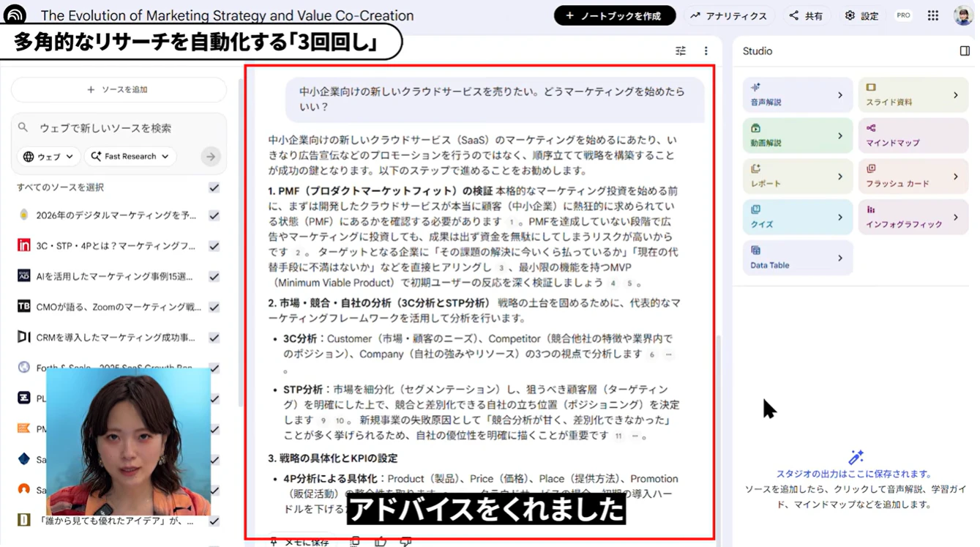Open the Fast Research mode dropdown
The image size is (980, 547).
click(x=130, y=157)
